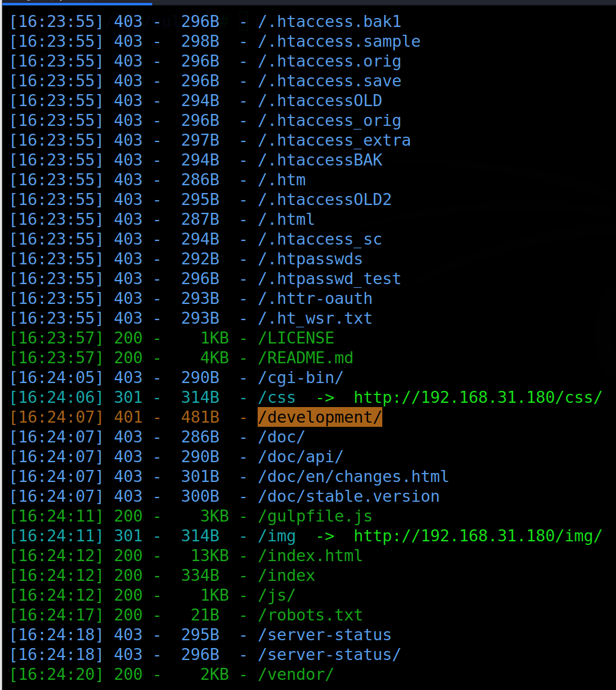The height and width of the screenshot is (690, 616).
Task: Click the /.htaccess.bak1 path text
Action: [330, 22]
